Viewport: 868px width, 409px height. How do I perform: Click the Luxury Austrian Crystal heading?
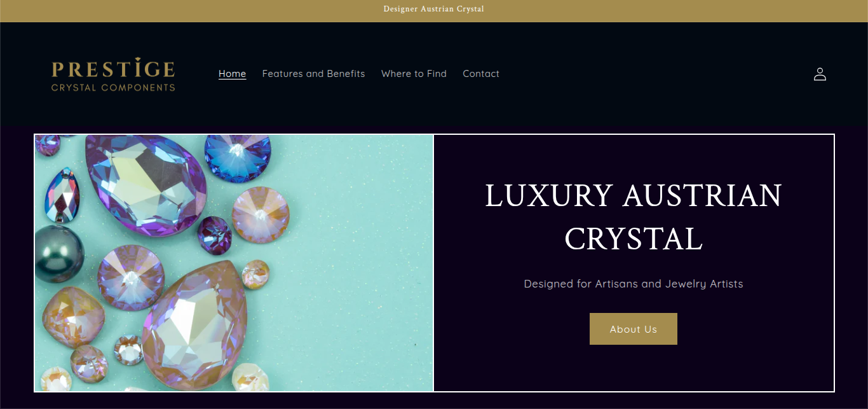point(634,217)
